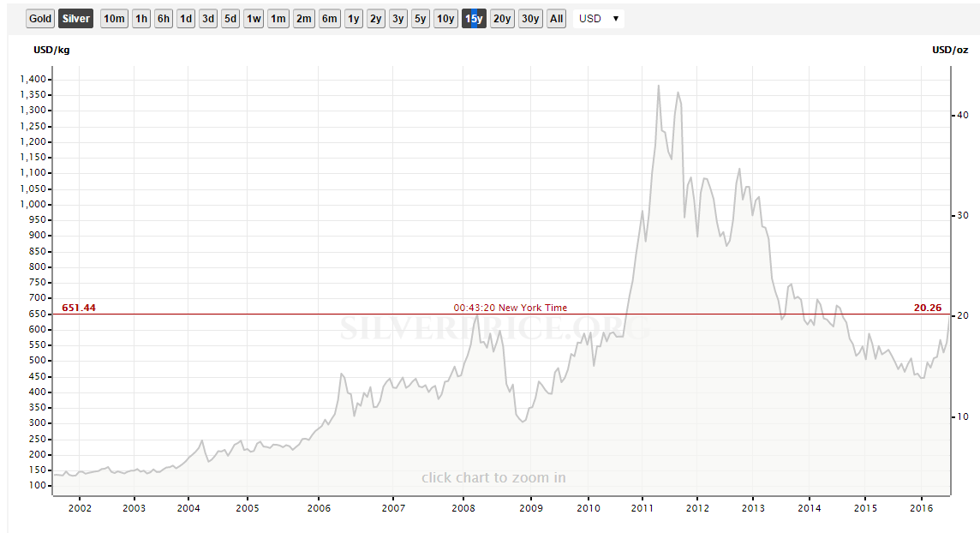The height and width of the screenshot is (533, 980).
Task: Set time range to 10m
Action: pyautogui.click(x=114, y=19)
